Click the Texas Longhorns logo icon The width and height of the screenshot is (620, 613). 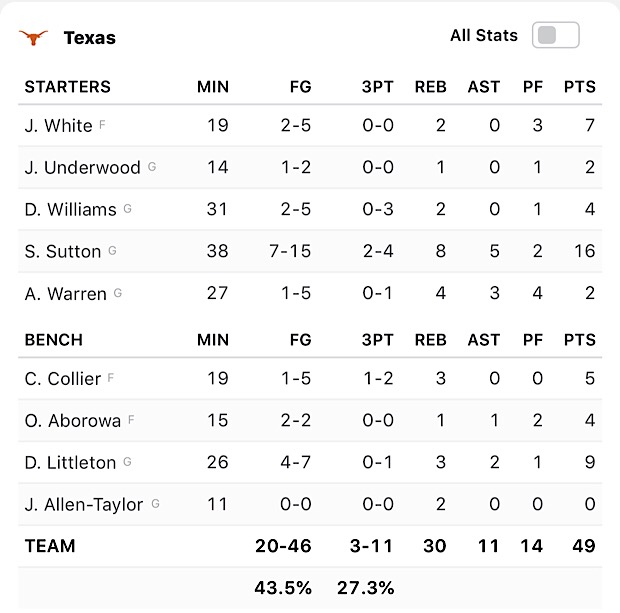[34, 38]
